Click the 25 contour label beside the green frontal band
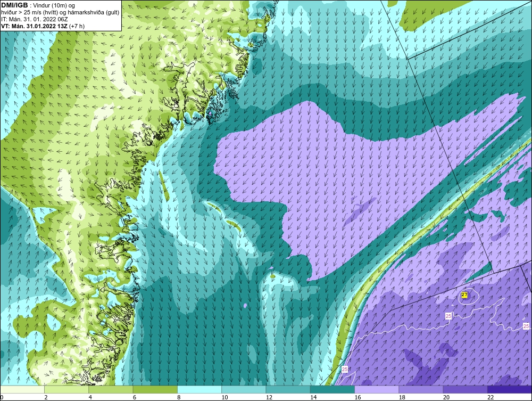This screenshot has width=532, height=401. tap(345, 370)
